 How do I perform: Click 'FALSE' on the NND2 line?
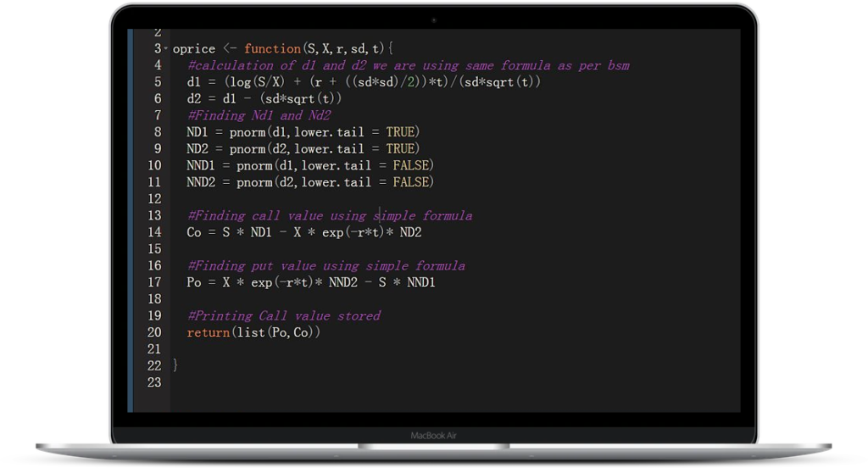[x=411, y=181]
